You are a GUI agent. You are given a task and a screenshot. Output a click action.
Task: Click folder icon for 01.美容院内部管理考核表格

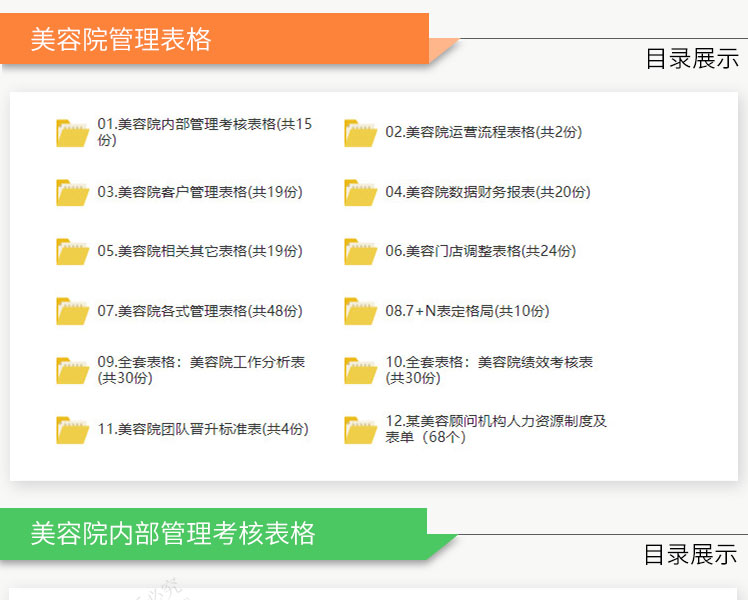pos(73,133)
